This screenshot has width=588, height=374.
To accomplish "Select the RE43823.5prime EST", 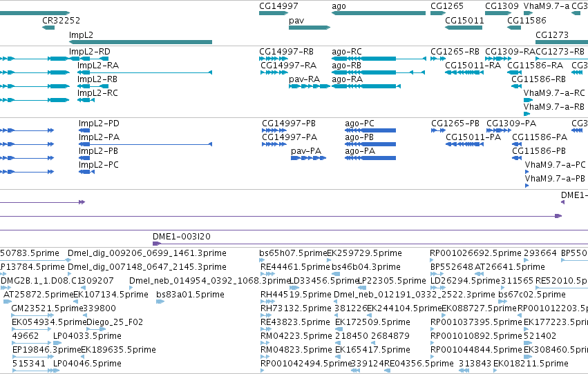I will 265,329.
